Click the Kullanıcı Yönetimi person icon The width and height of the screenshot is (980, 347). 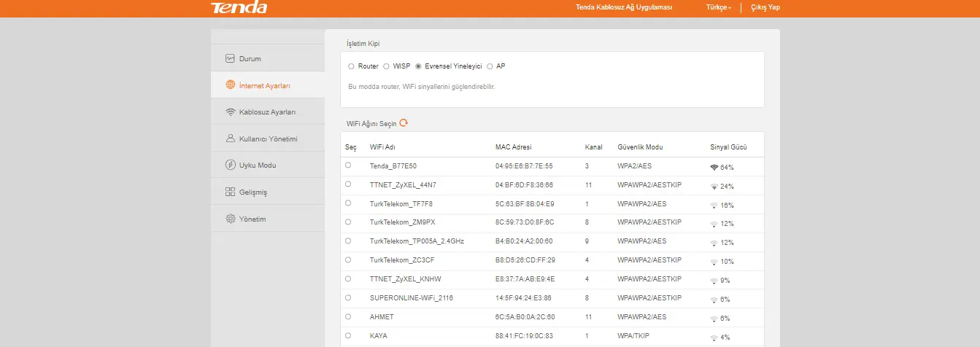click(x=231, y=138)
